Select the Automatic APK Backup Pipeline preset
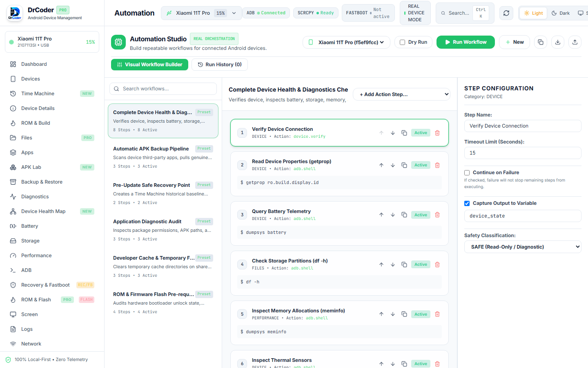The height and width of the screenshot is (368, 588). click(163, 157)
